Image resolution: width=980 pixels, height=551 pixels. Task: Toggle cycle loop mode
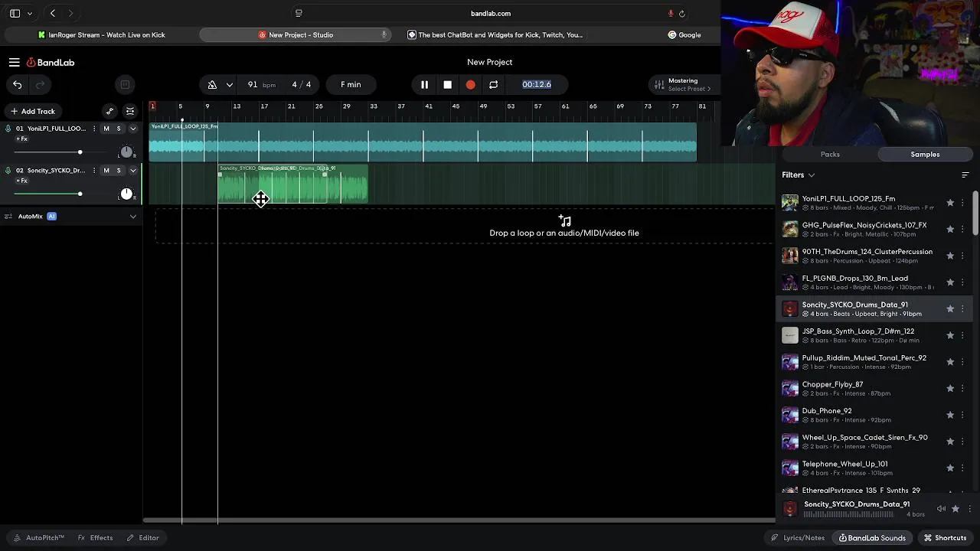(x=493, y=85)
